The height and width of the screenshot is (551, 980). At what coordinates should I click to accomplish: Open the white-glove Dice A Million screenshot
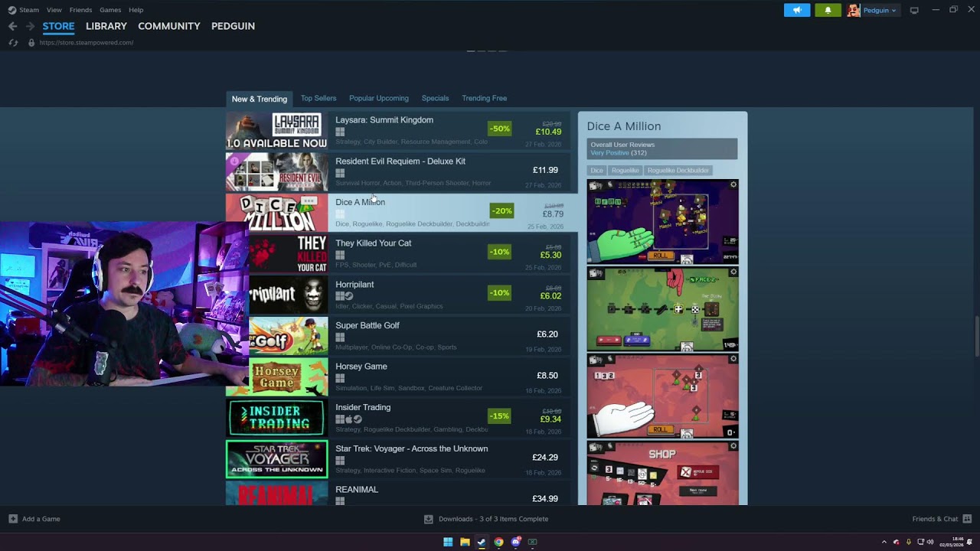click(663, 396)
